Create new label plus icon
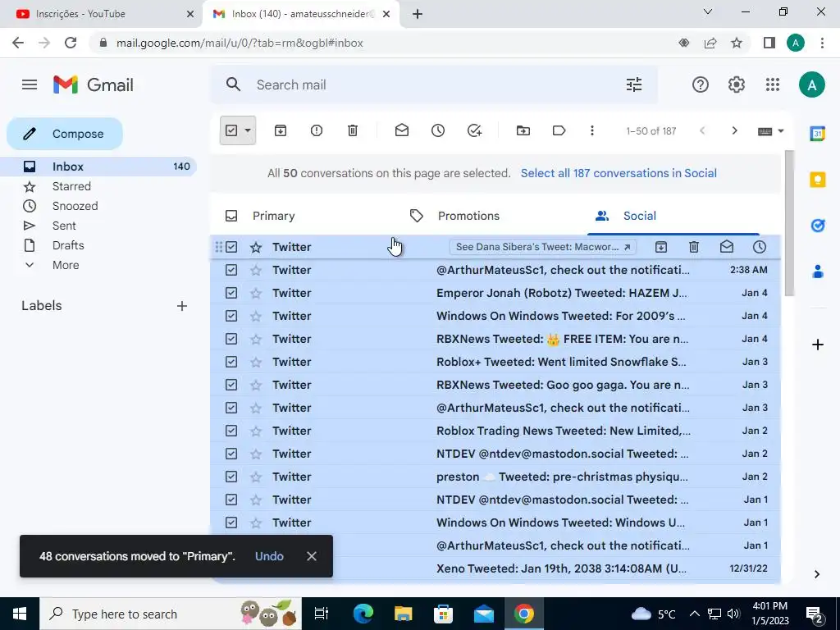The image size is (840, 630). (182, 306)
